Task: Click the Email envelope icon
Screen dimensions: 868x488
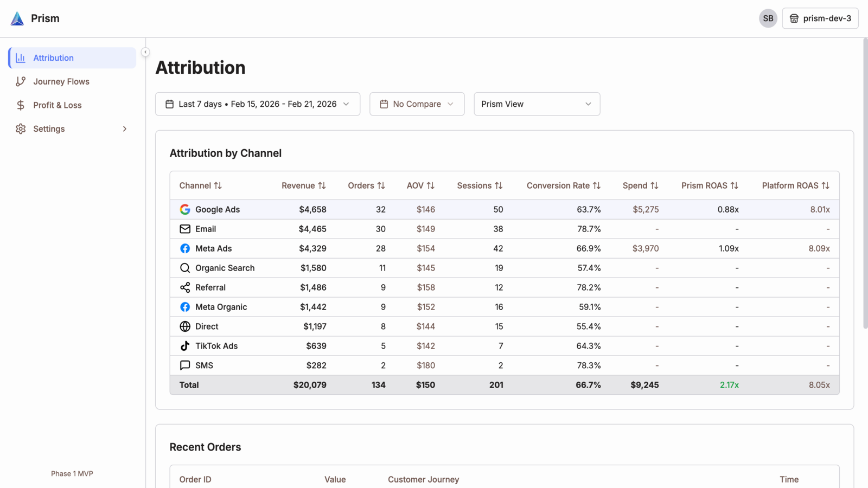Action: 185,229
